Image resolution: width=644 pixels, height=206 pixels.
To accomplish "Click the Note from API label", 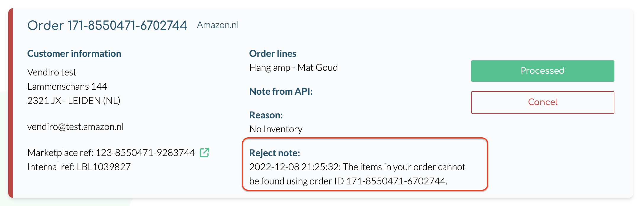I will pos(281,91).
